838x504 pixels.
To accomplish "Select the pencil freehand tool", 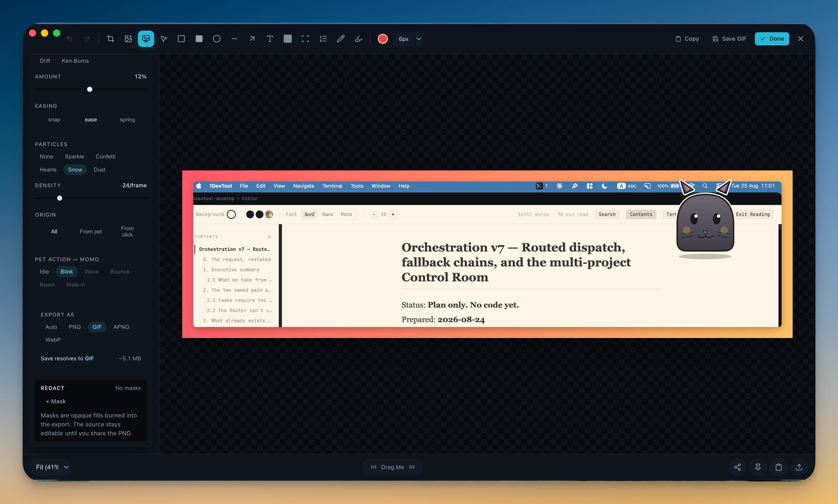I will tap(341, 39).
